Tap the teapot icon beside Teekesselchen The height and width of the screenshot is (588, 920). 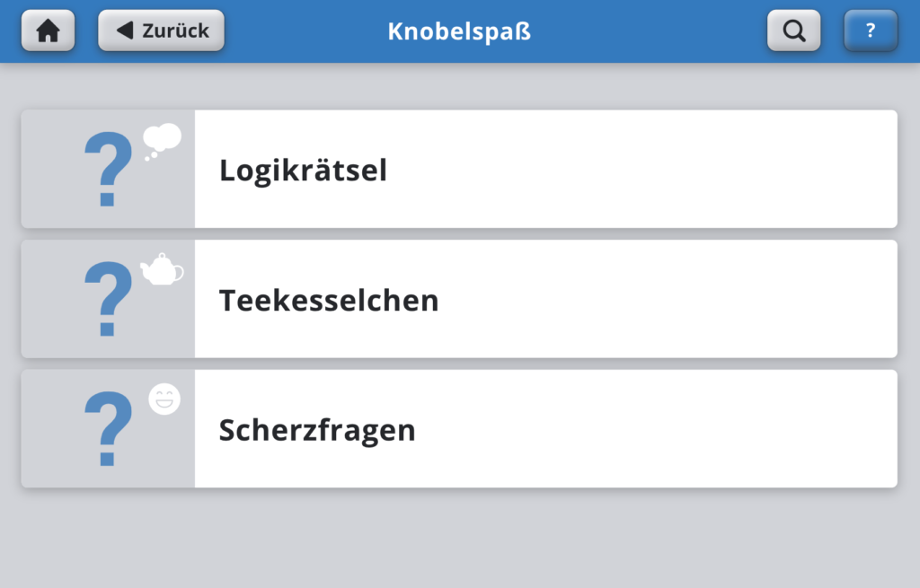[x=162, y=269]
